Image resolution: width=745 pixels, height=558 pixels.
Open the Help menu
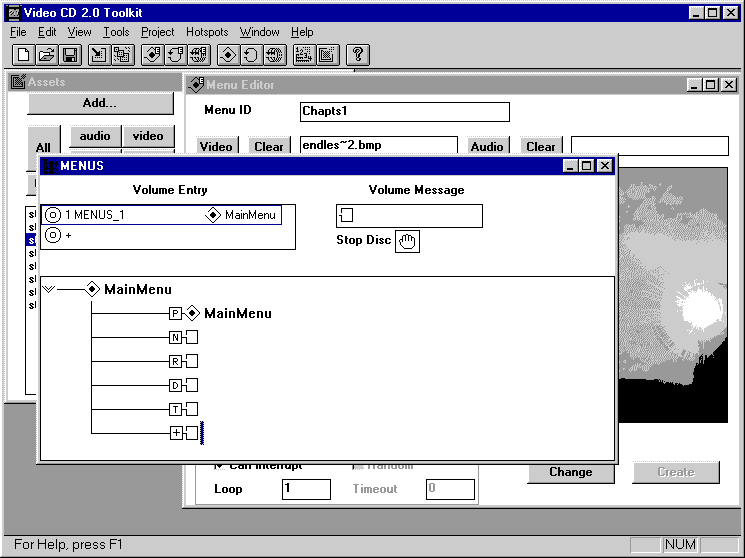[302, 32]
